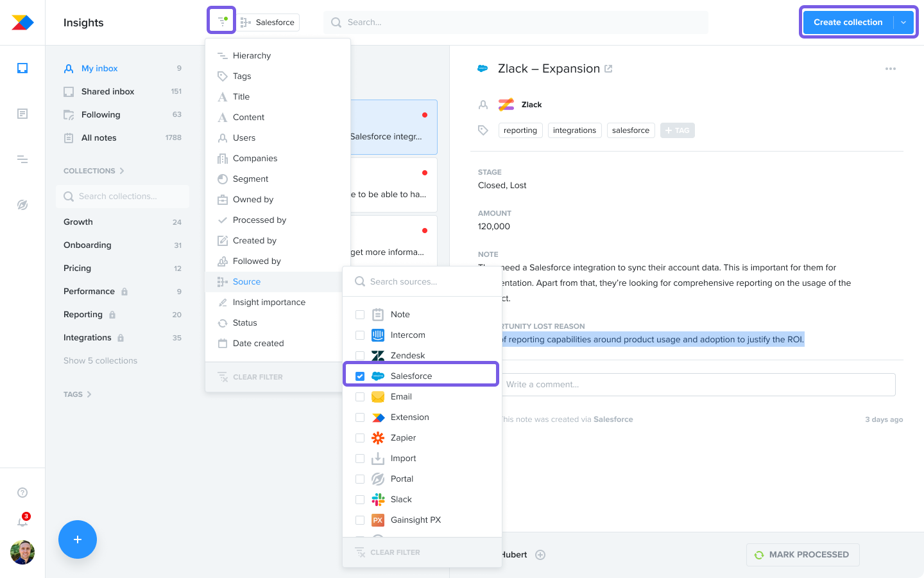Click the search magnifier icon in top bar
924x578 pixels.
(336, 22)
